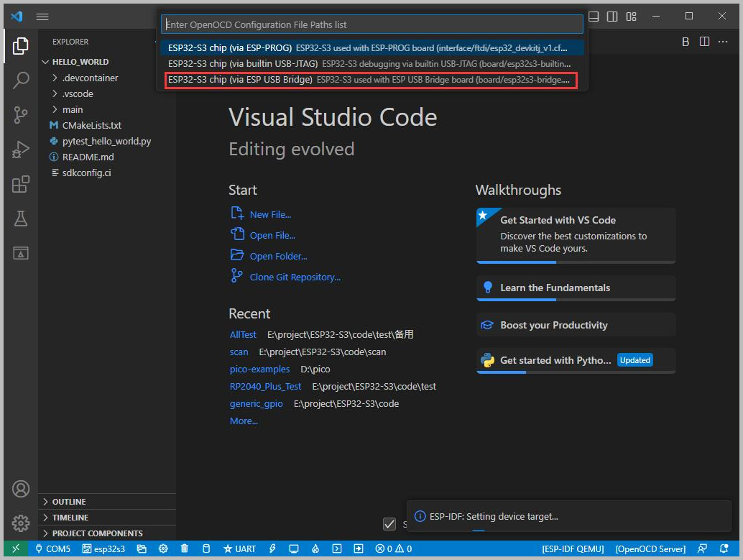Expand the PROJECT COMPONENTS section
Screen dimensions: 743x560
click(97, 533)
